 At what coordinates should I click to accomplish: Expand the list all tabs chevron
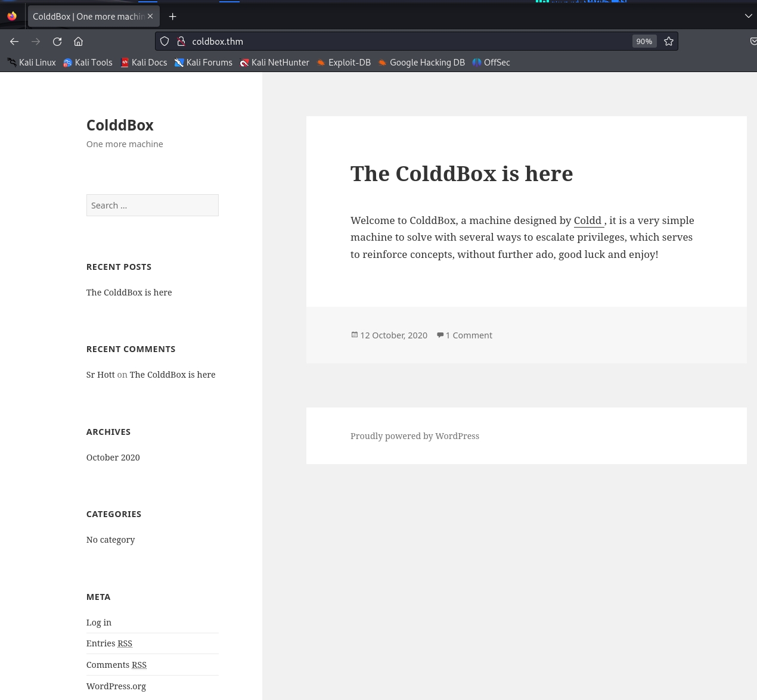748,17
